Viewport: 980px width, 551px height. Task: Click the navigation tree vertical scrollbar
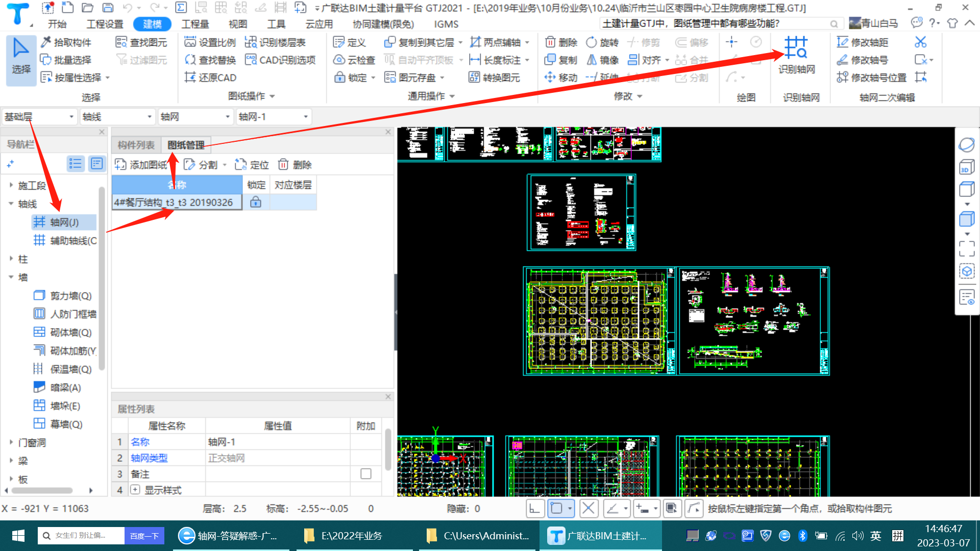click(x=102, y=278)
